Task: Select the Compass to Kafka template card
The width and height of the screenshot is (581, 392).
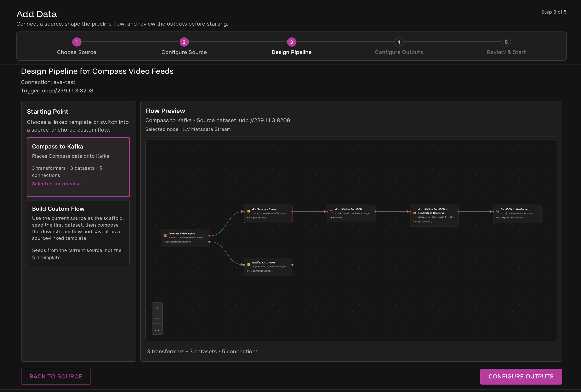Action: click(78, 167)
